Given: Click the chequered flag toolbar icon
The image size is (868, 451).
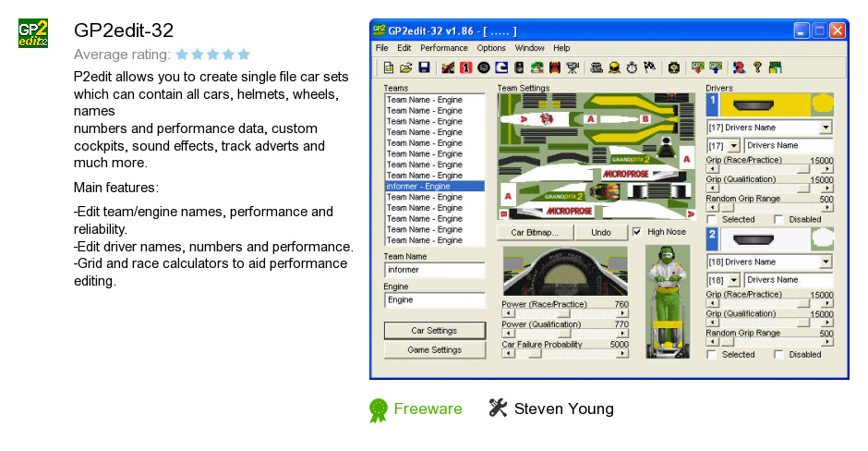Looking at the screenshot, I should [x=649, y=67].
